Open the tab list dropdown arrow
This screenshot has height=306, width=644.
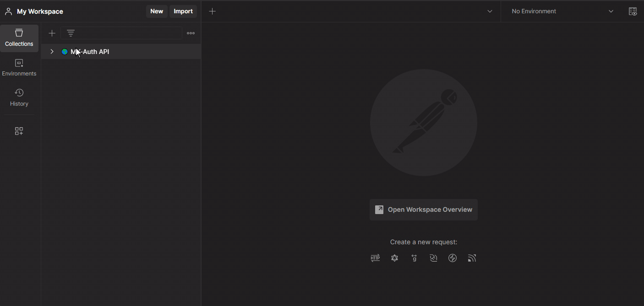coord(490,11)
